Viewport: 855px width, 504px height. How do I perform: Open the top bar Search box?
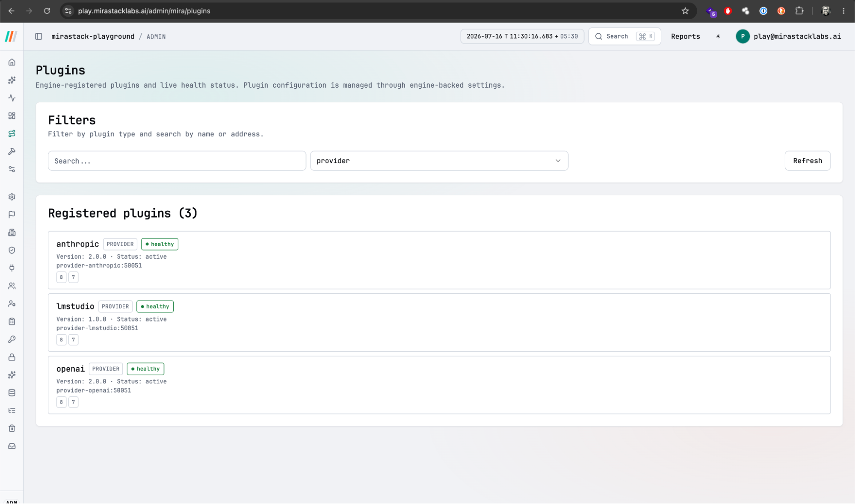pos(624,36)
